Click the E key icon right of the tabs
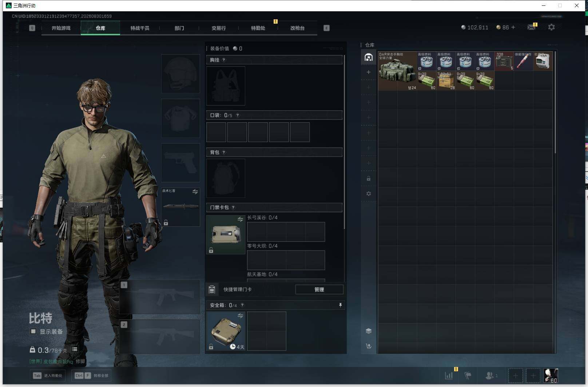The width and height of the screenshot is (588, 387). point(326,28)
